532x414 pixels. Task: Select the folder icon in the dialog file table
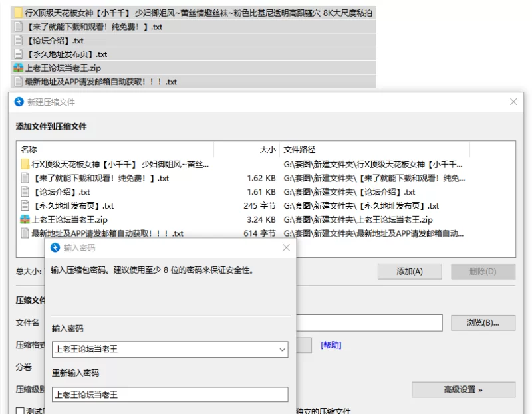(x=25, y=164)
